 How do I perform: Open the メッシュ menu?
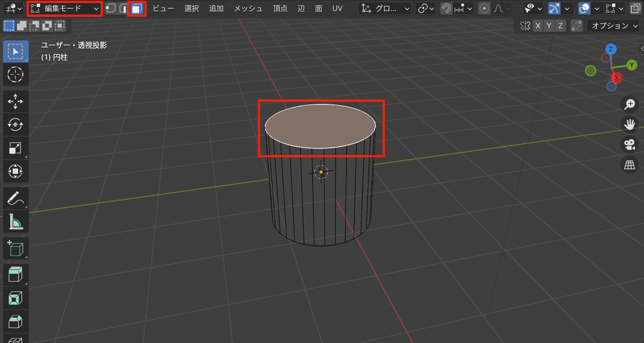tap(248, 9)
